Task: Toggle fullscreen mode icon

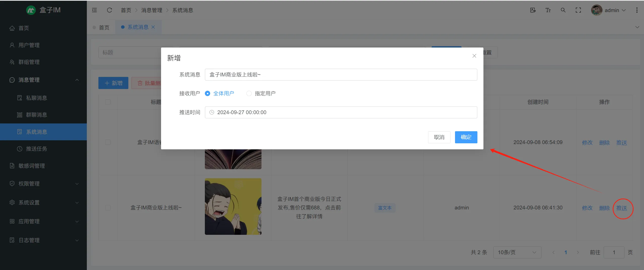Action: [x=578, y=10]
